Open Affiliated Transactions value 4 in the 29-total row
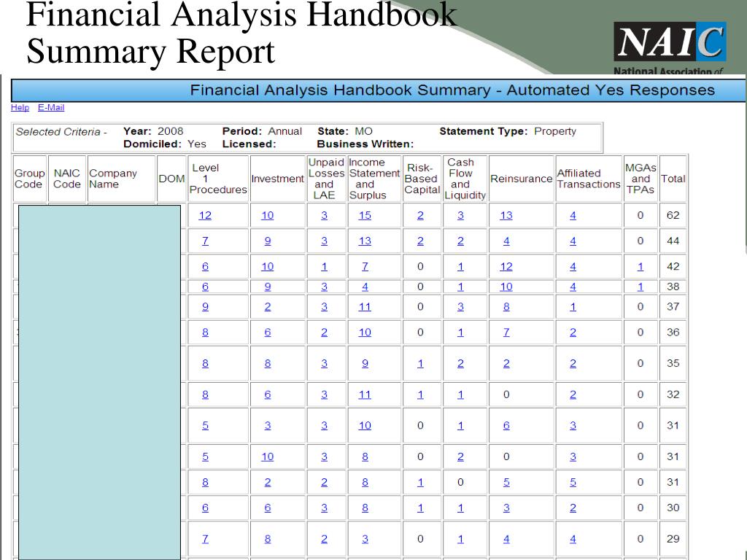 (573, 539)
